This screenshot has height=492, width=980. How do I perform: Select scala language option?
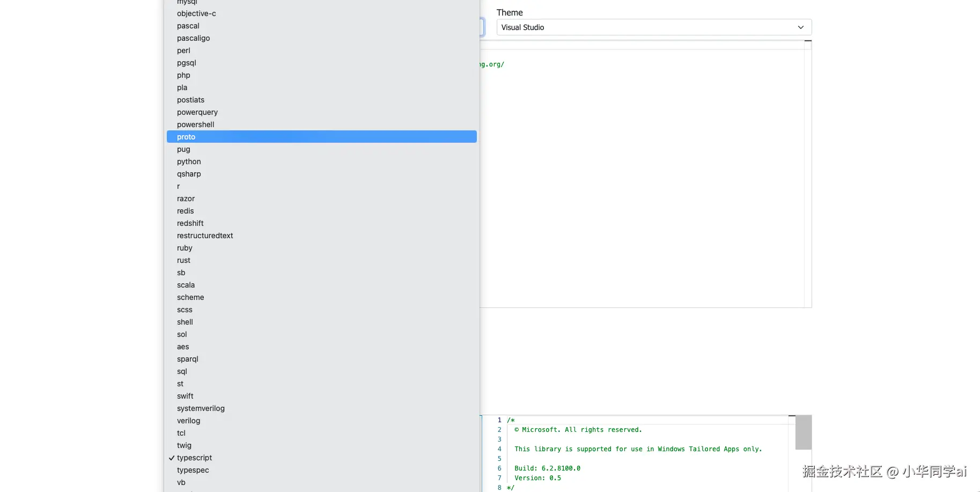click(322, 285)
